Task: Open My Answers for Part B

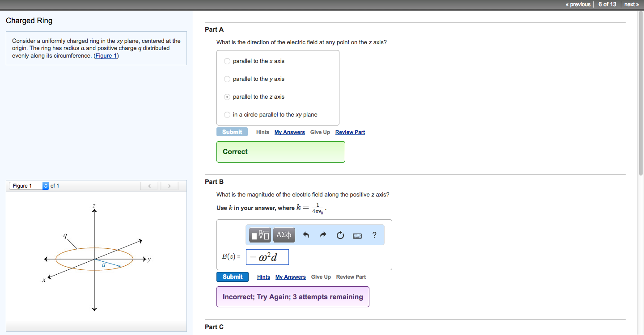Action: (x=290, y=276)
